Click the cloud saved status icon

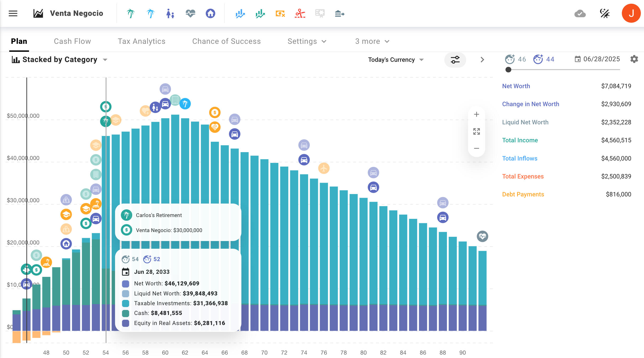(x=580, y=13)
